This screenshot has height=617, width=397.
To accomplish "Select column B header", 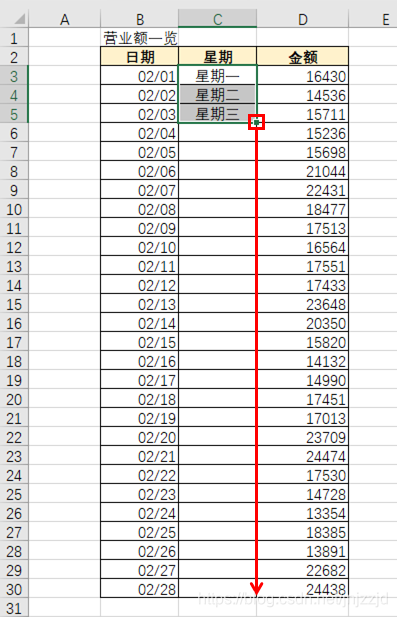I will point(140,19).
